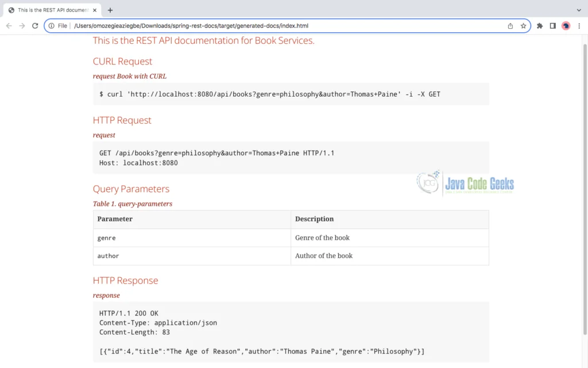Click the 'request' italic caption
The height and width of the screenshot is (368, 588).
[104, 135]
